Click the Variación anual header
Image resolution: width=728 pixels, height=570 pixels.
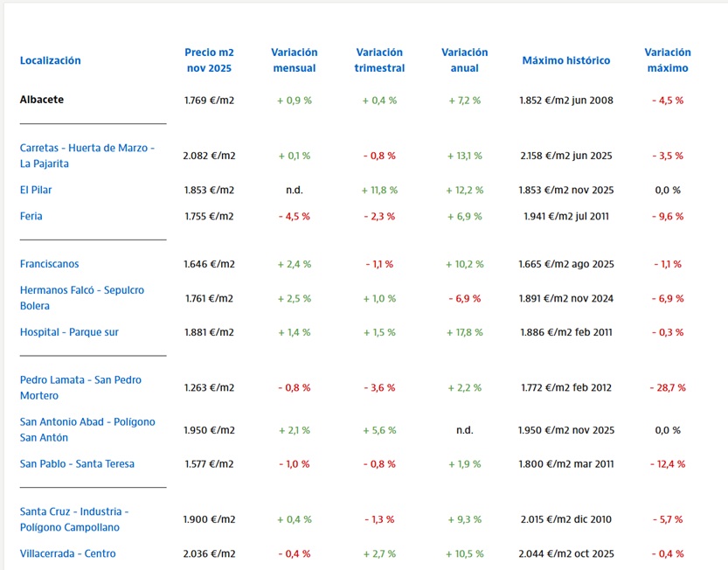464,60
